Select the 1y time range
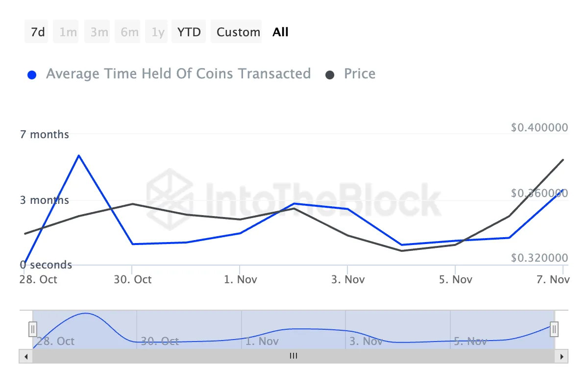588x392 pixels. (158, 32)
